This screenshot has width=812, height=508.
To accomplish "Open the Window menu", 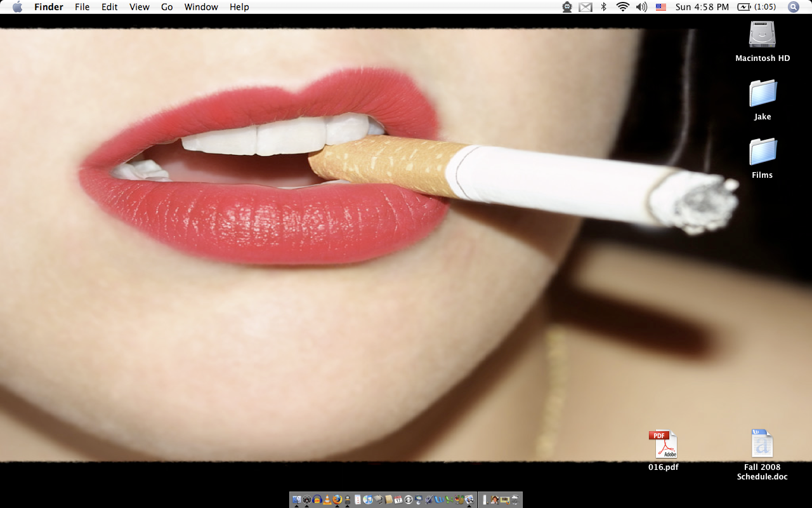I will [201, 7].
